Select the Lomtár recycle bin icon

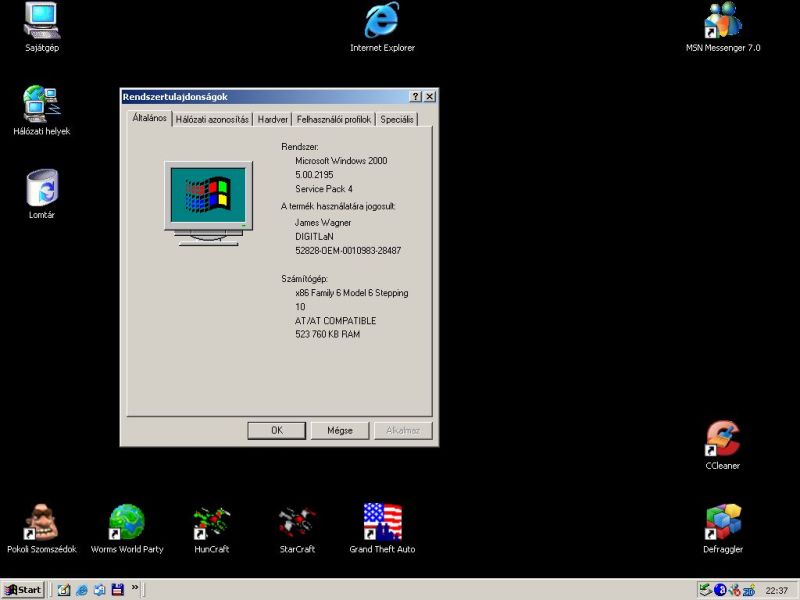[x=42, y=194]
